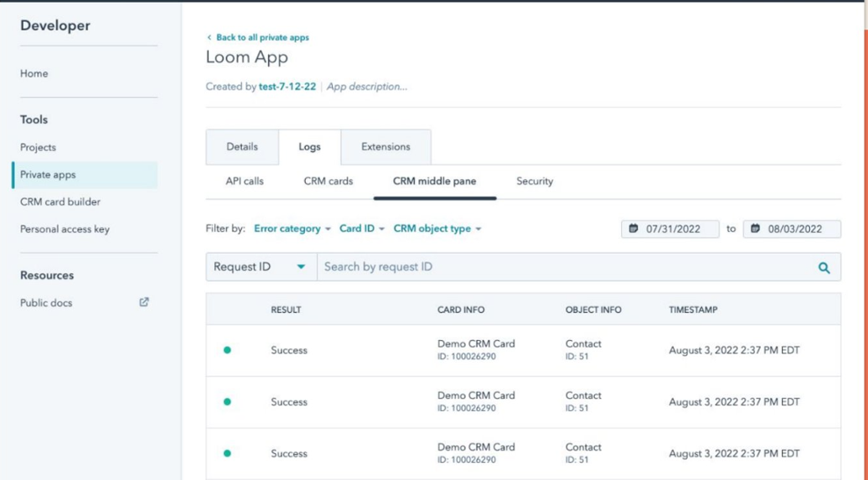Image resolution: width=868 pixels, height=480 pixels.
Task: Click the 07/31/2022 start date field
Action: [670, 229]
